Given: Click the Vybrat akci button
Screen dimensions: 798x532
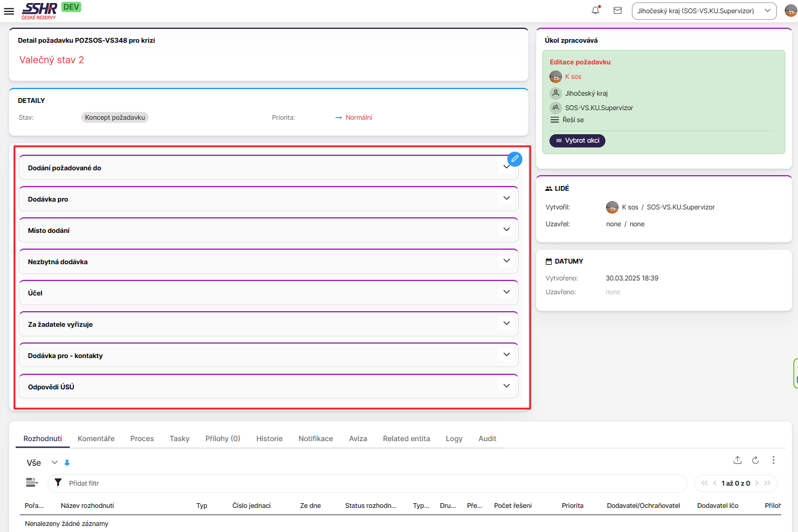Looking at the screenshot, I should (x=577, y=140).
